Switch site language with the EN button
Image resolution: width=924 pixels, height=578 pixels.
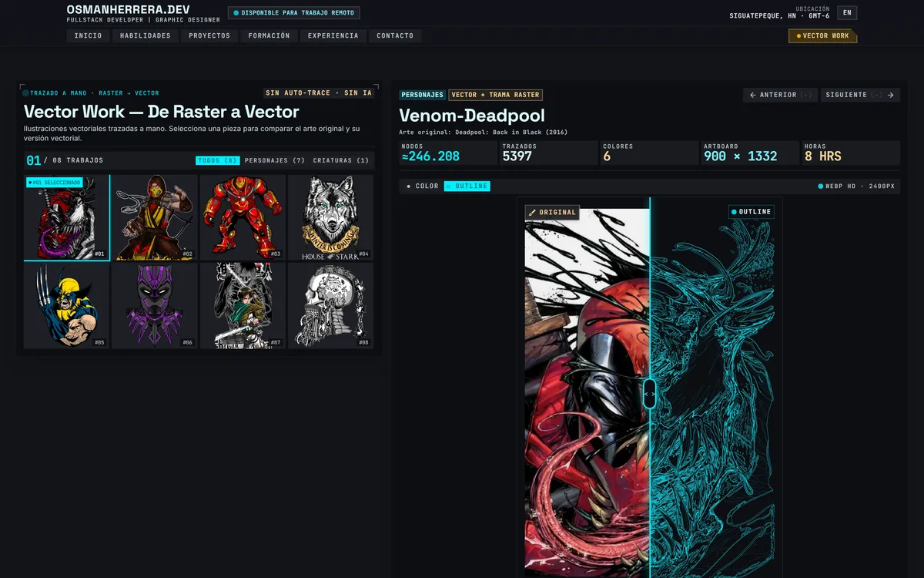coord(847,13)
